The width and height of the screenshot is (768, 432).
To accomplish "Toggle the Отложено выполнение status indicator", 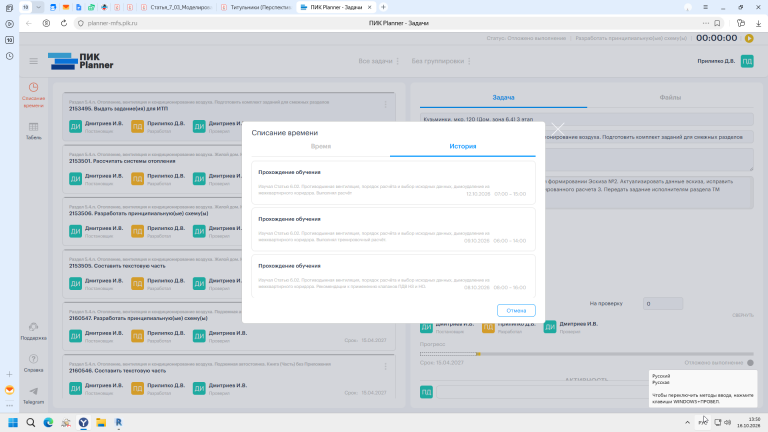I will pyautogui.click(x=750, y=363).
